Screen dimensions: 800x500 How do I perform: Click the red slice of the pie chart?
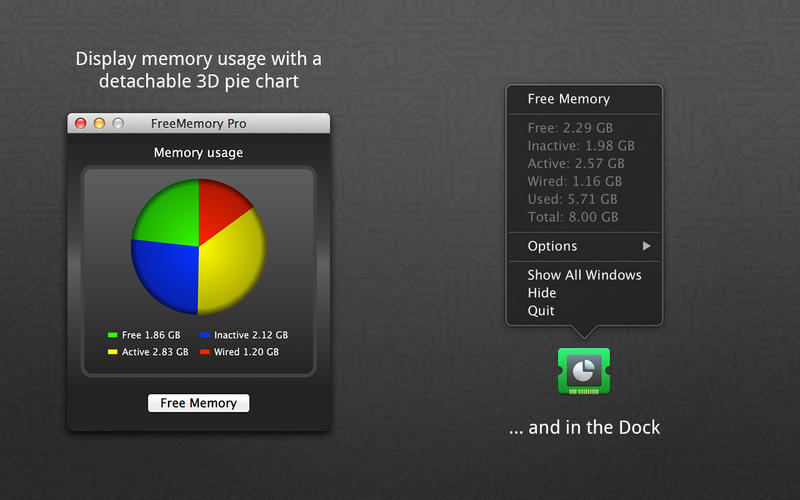pyautogui.click(x=218, y=207)
